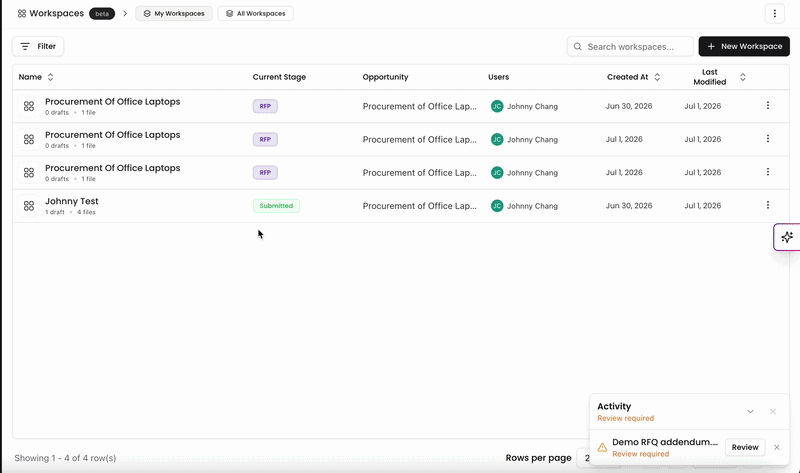Open the Filter options
This screenshot has width=800, height=473.
[x=38, y=46]
